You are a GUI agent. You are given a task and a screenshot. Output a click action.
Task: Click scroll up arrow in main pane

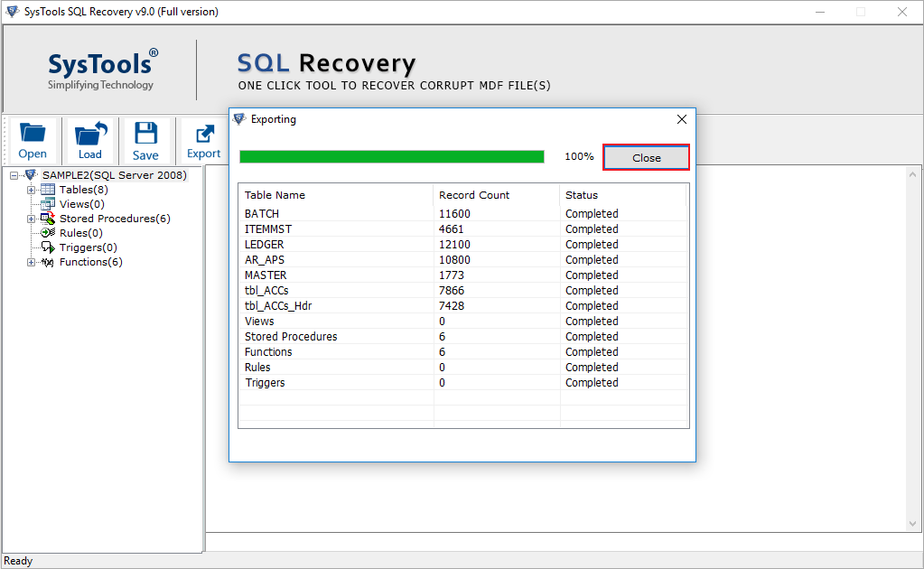pos(912,174)
